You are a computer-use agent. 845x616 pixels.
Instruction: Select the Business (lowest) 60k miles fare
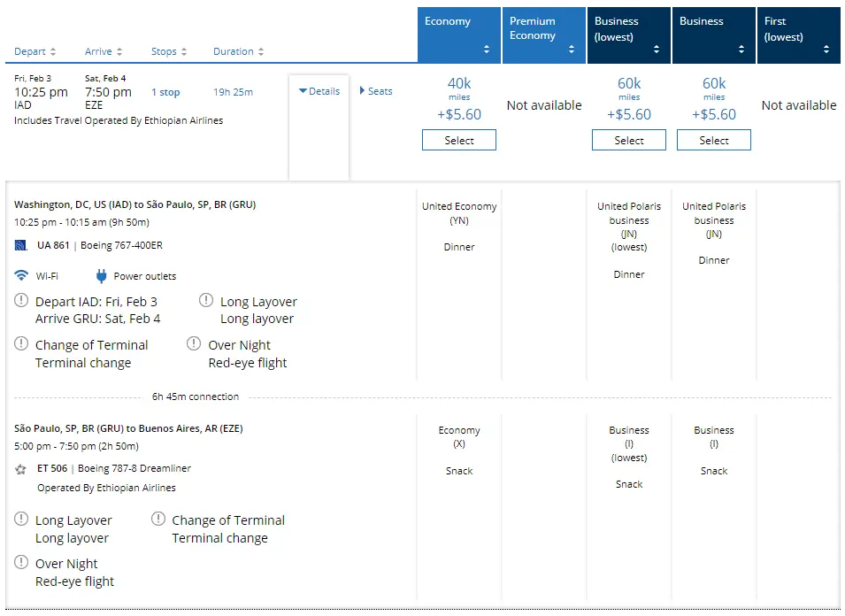[x=629, y=140]
